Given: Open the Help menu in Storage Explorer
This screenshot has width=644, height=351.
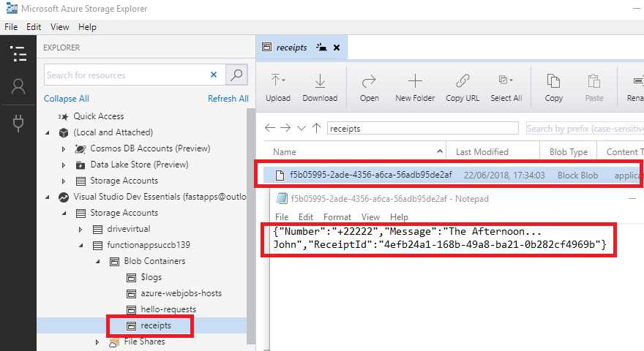Looking at the screenshot, I should [87, 27].
